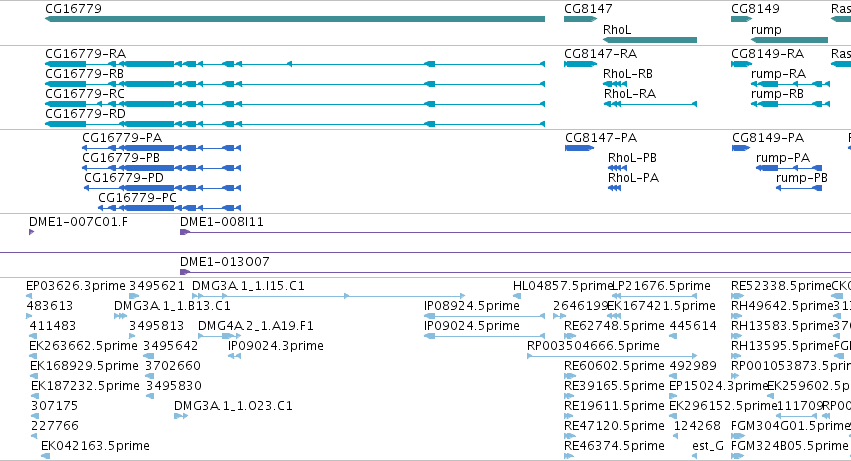Select the RE52338.5prime EST

pos(737,296)
